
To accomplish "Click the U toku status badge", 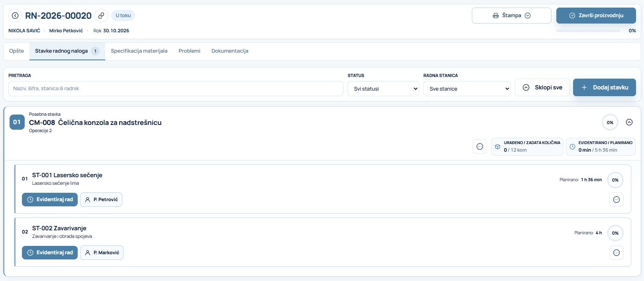I will pyautogui.click(x=123, y=16).
